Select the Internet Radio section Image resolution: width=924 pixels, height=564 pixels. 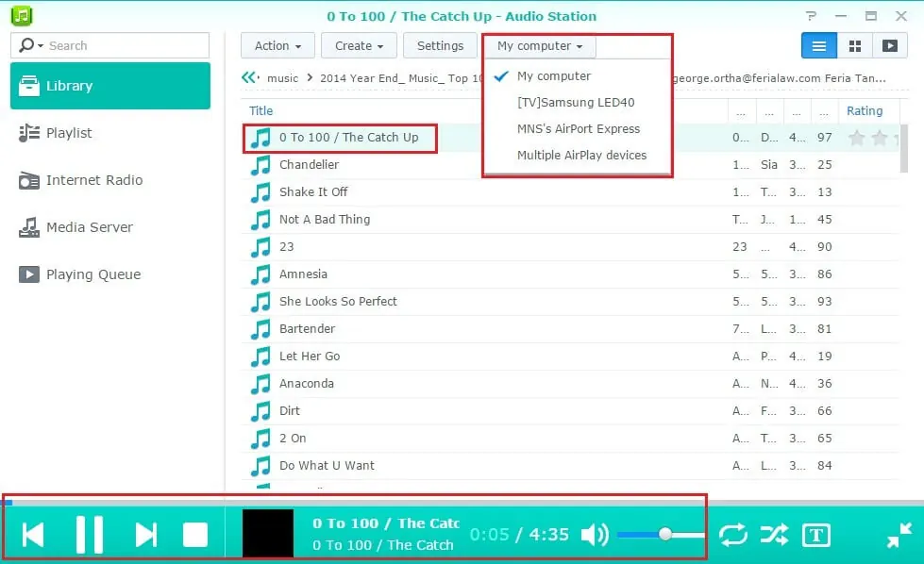click(94, 180)
